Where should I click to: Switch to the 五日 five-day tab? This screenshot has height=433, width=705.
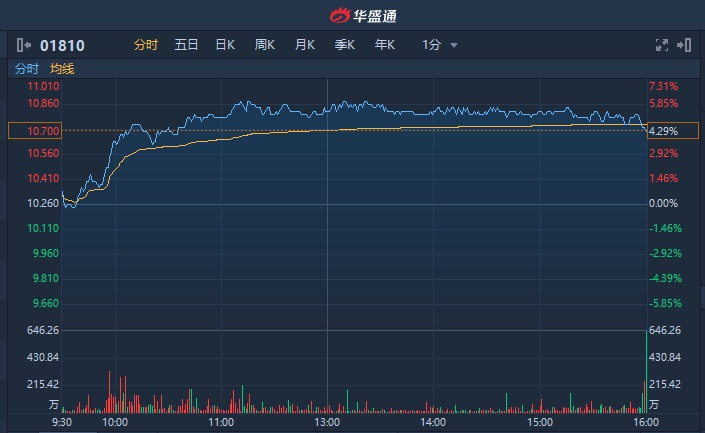186,45
